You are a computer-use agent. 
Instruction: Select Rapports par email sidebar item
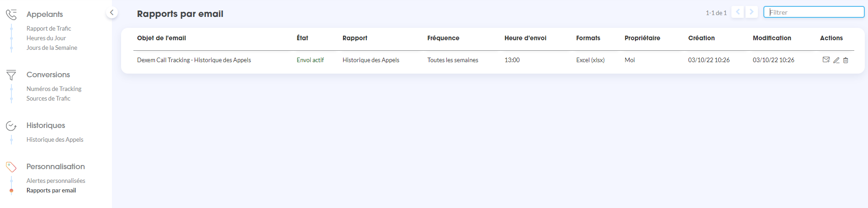51,190
